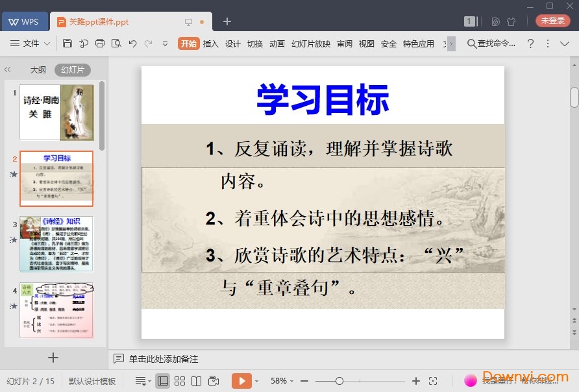Add a new slide with plus button
This screenshot has width=579, height=392.
[x=53, y=358]
